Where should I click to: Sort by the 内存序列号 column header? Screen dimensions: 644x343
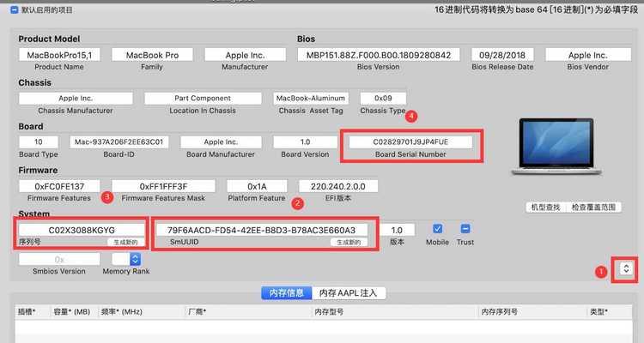click(532, 312)
